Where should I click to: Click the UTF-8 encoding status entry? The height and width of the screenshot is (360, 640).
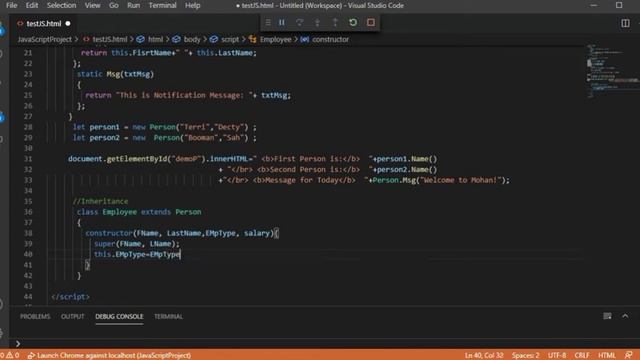557,356
